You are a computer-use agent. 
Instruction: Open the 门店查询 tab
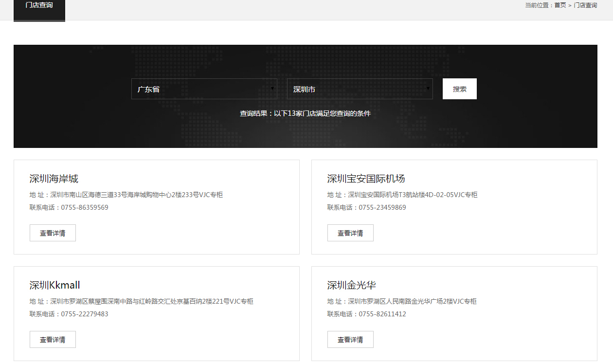(39, 10)
